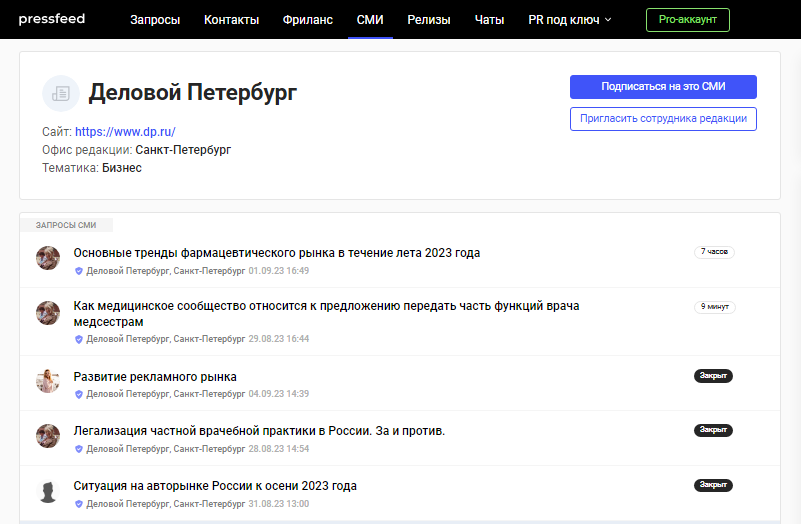Open request Легализация частной врачебной практики
The height and width of the screenshot is (524, 801).
pos(259,431)
